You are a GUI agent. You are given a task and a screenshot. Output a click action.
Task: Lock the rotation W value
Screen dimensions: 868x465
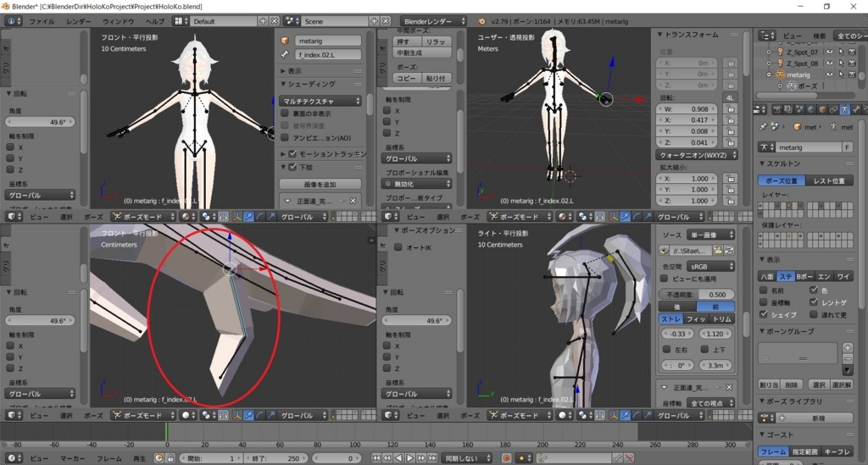(730, 109)
